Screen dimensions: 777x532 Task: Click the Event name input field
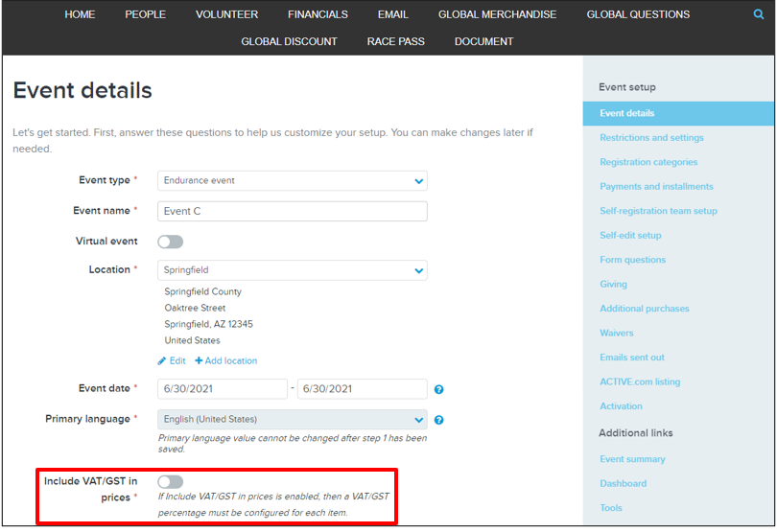(x=293, y=211)
